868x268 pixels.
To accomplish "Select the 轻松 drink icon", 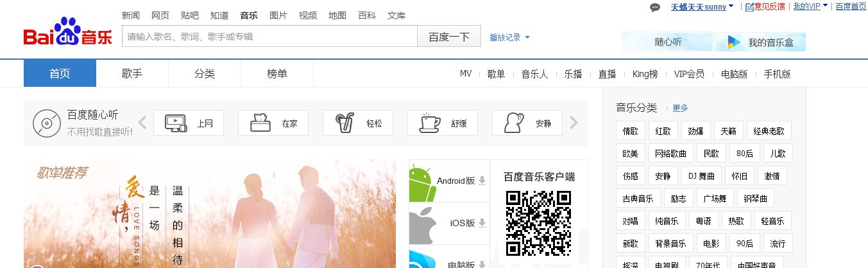I will pos(345,123).
